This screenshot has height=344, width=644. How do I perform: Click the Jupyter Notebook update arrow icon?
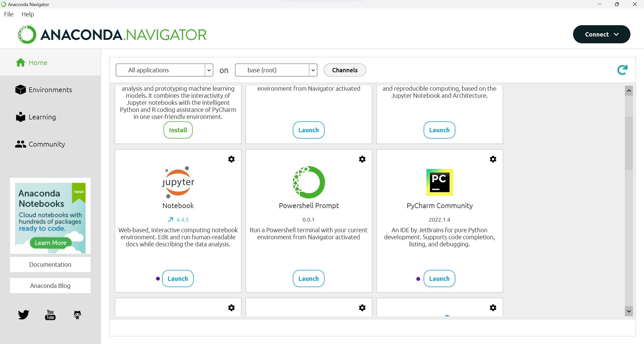[x=170, y=220]
